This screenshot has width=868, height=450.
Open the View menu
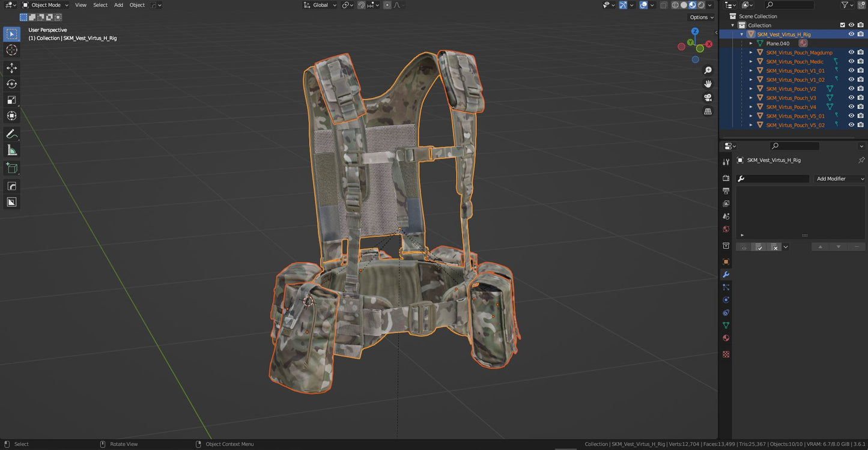coord(80,5)
